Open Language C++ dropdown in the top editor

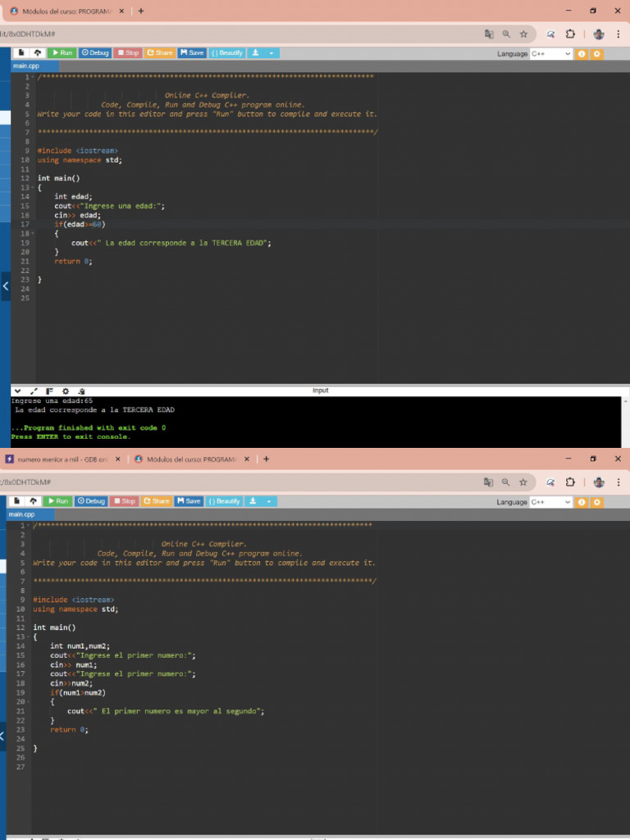(550, 53)
